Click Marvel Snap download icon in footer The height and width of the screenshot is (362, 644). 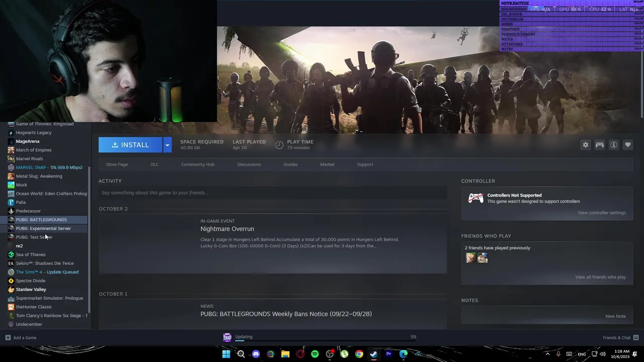click(x=227, y=337)
